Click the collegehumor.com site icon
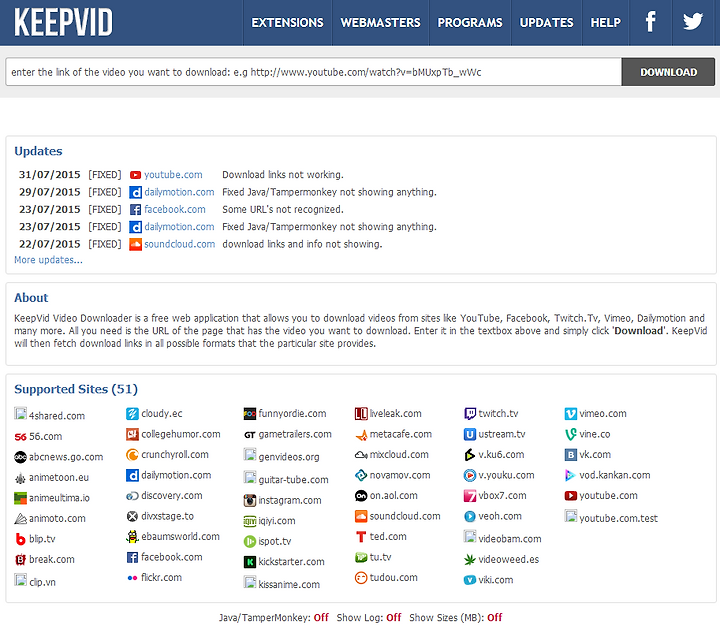Screen dimensions: 720x633 (x=132, y=434)
